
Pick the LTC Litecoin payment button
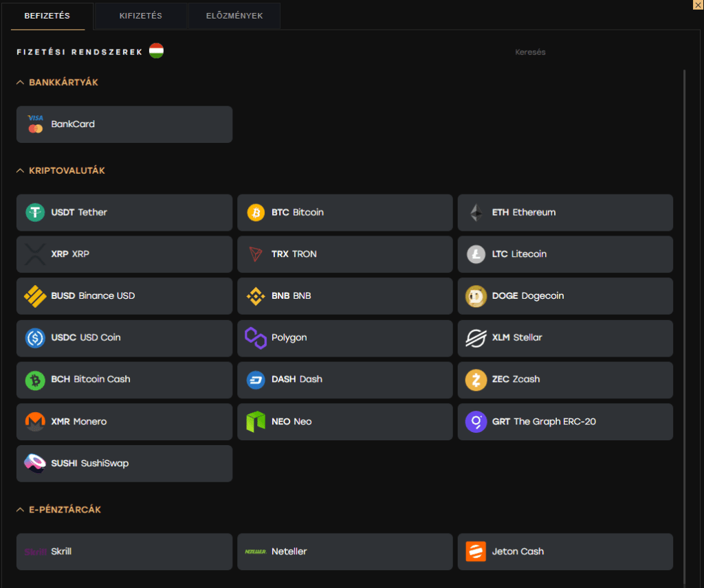click(x=565, y=254)
